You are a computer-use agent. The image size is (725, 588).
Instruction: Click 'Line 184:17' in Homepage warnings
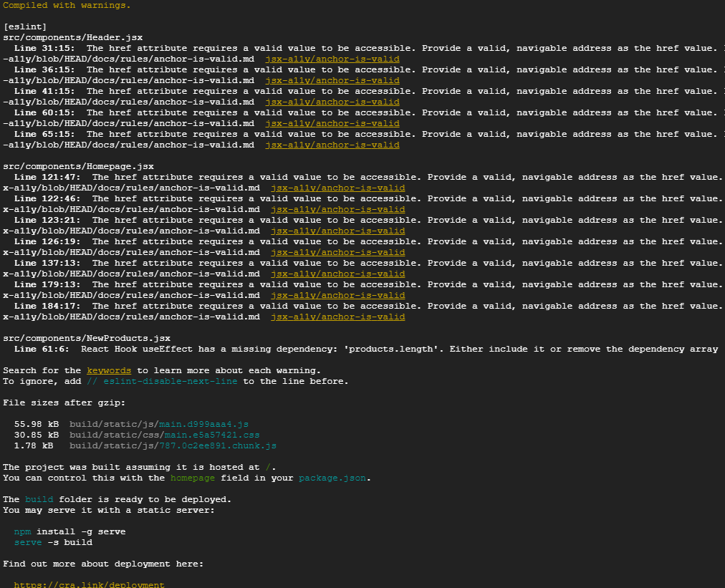[x=47, y=307]
